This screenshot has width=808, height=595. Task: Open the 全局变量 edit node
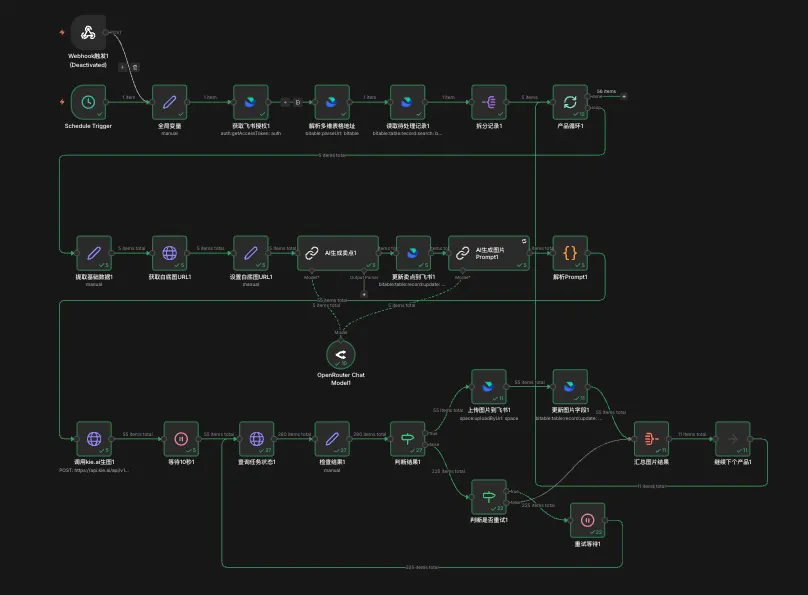[x=169, y=102]
